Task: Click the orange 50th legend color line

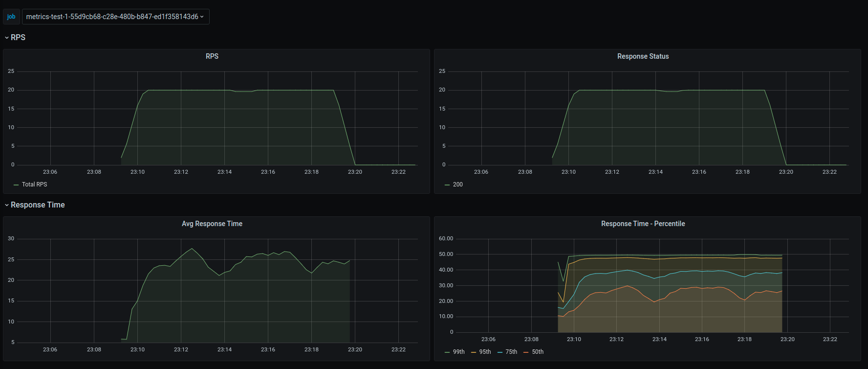Action: (526, 352)
